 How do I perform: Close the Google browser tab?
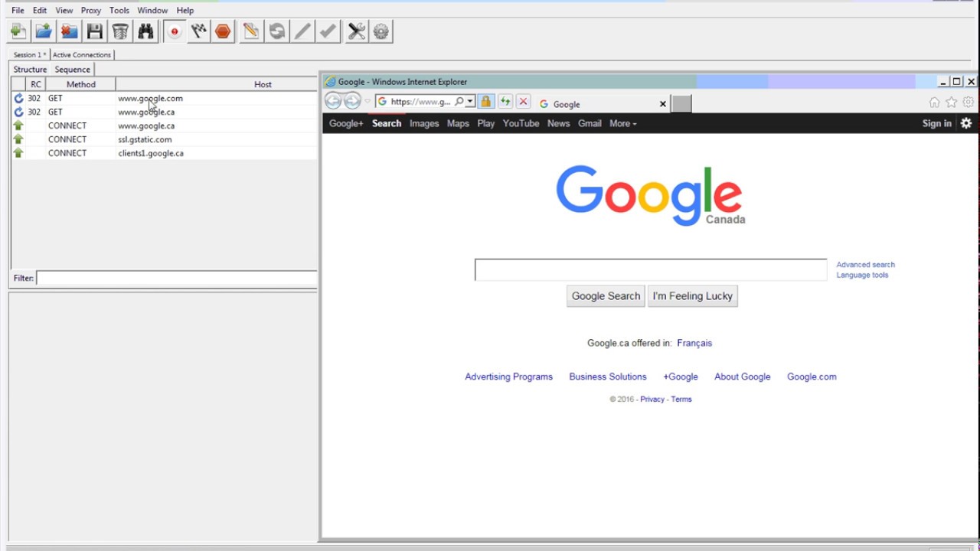pos(663,104)
